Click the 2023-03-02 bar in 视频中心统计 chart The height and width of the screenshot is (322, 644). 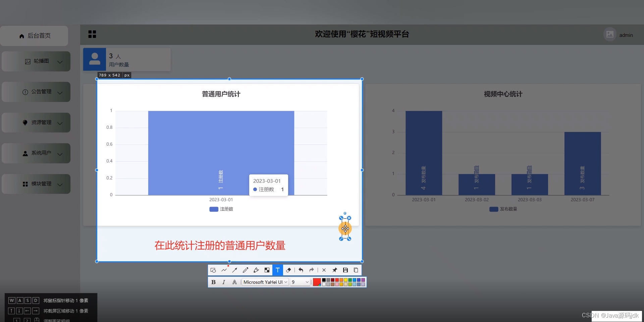(x=477, y=184)
